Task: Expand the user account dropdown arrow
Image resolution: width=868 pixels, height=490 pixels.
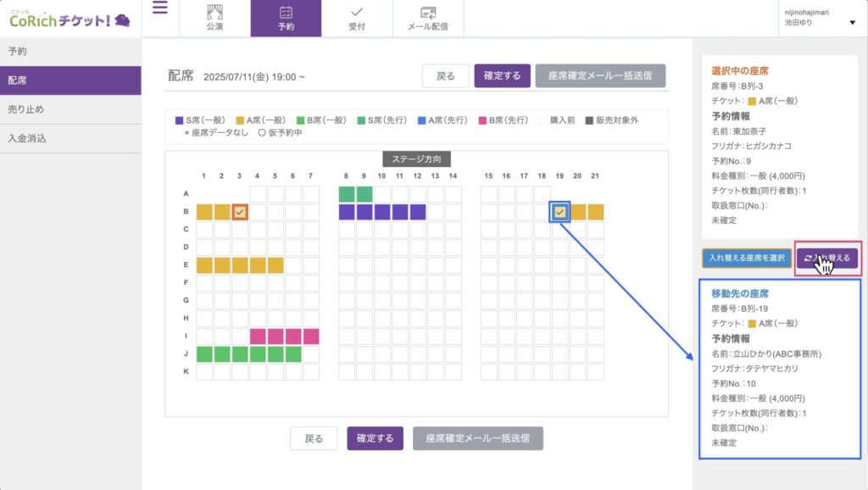Action: 852,23
